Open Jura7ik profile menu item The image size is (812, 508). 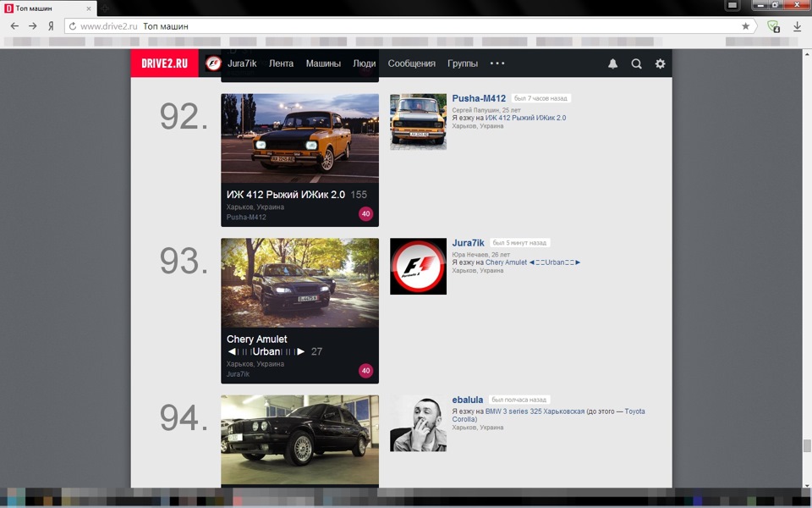[242, 63]
